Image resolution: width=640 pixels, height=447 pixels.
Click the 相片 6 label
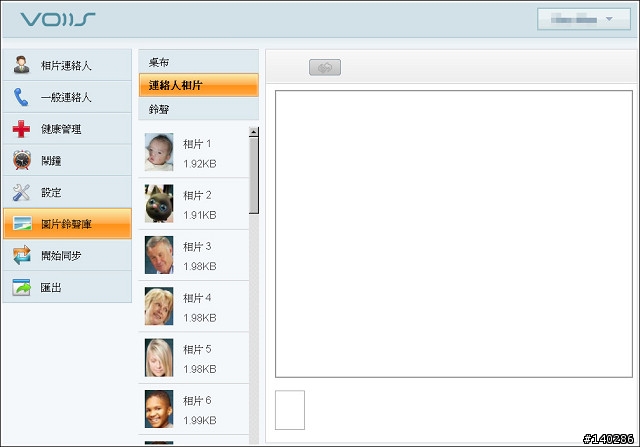[197, 400]
